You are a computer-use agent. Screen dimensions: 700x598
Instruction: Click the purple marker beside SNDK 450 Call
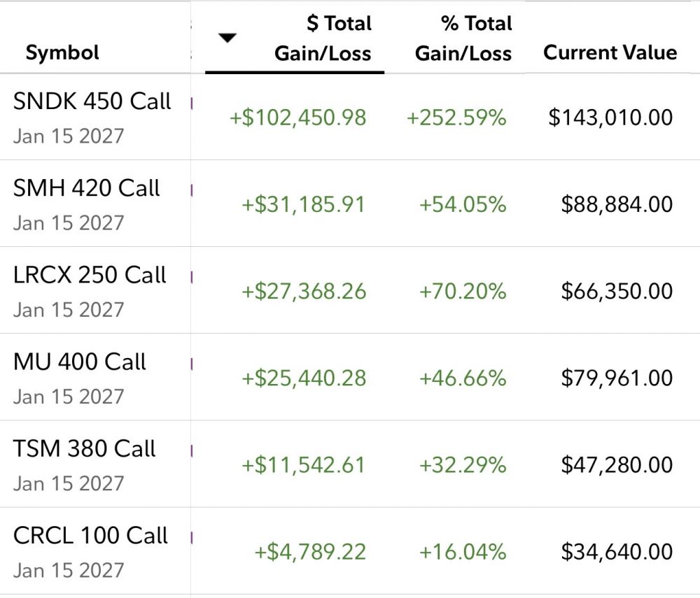(x=192, y=104)
